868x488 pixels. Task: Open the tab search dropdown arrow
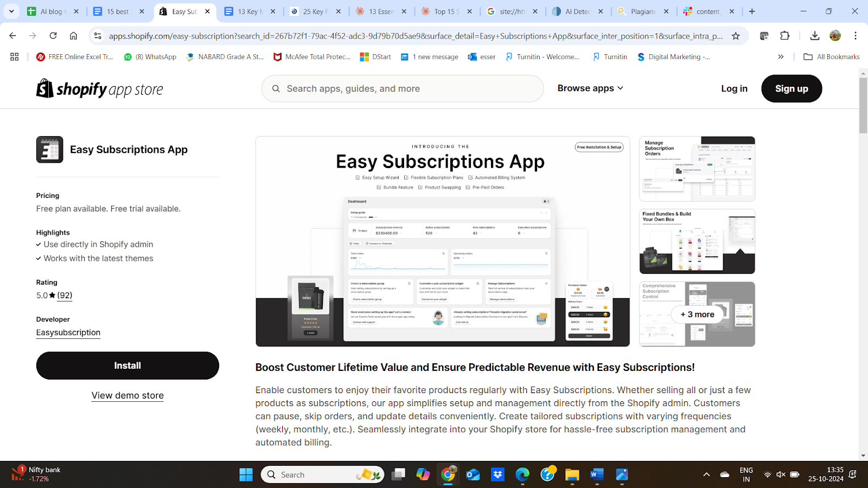point(11,11)
